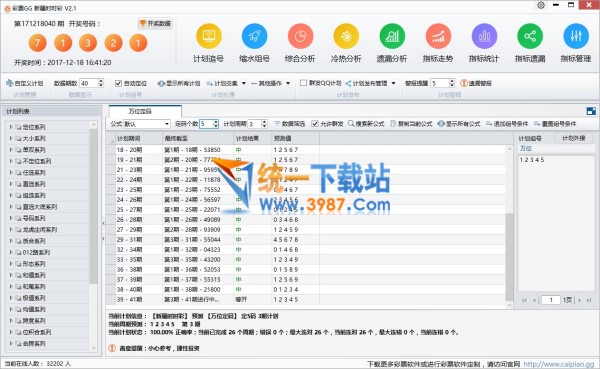The height and width of the screenshot is (369, 600).
Task: Collapse left panel splitter arrow
Action: 103,223
